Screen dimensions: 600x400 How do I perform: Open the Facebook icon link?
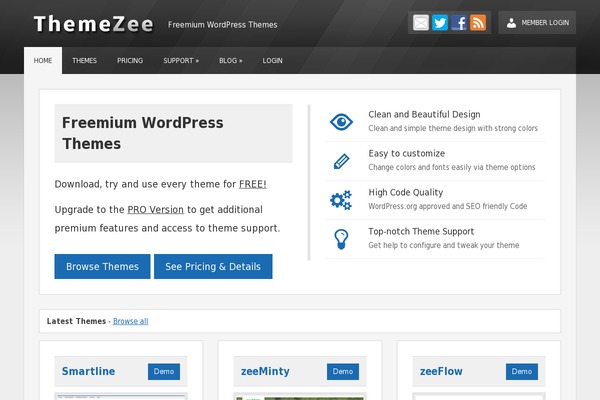(x=459, y=23)
